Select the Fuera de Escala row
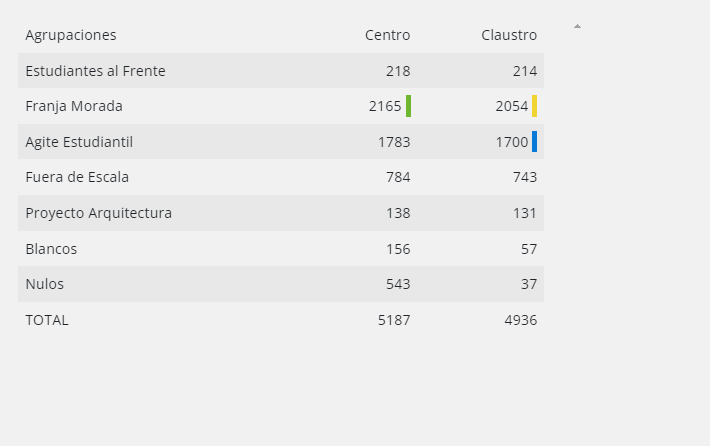This screenshot has width=710, height=446. (x=281, y=177)
